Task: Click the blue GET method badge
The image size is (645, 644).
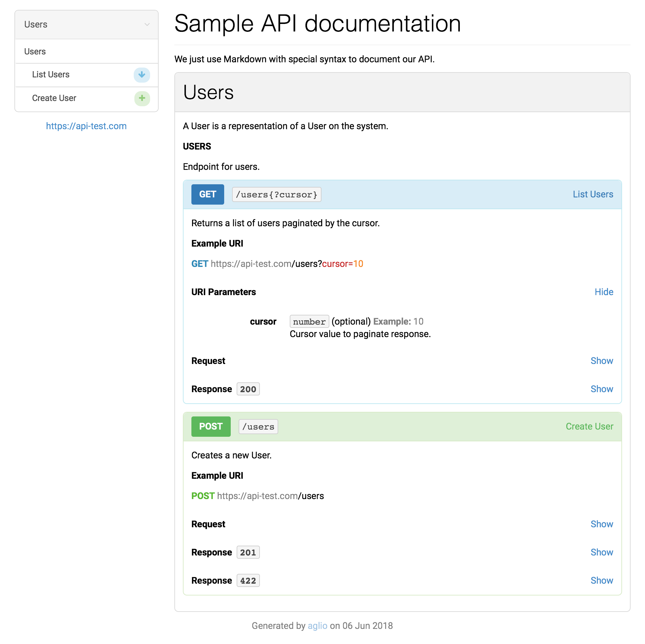Action: tap(208, 194)
